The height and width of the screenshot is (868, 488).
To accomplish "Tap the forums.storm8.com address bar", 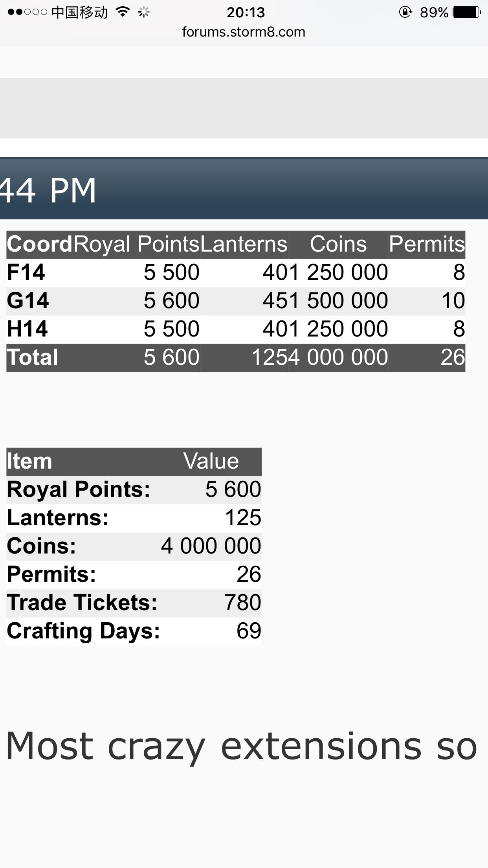I will point(244,32).
